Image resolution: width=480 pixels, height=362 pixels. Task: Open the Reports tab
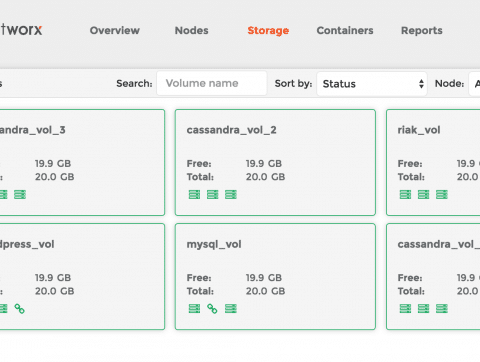422,30
